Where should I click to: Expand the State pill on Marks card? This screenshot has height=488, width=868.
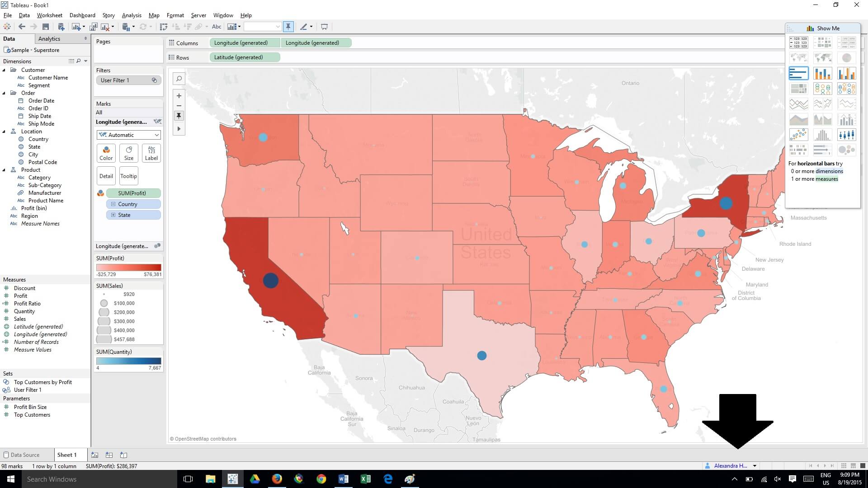tap(113, 215)
